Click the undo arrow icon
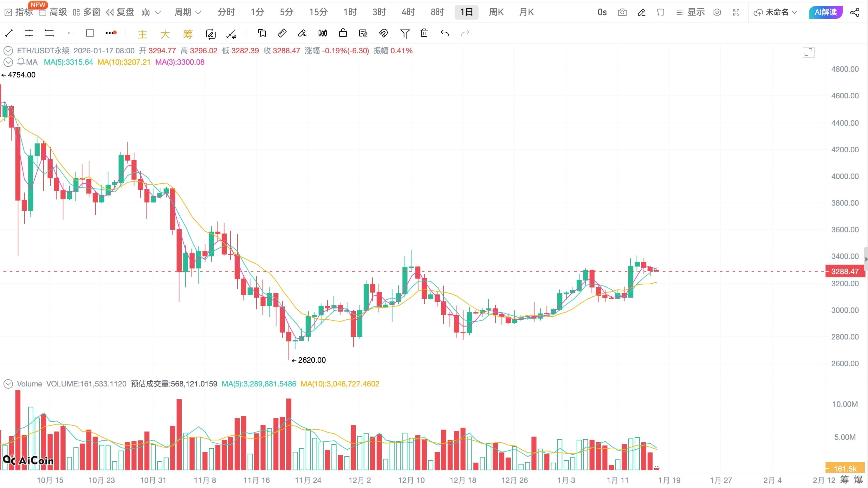 coord(445,33)
